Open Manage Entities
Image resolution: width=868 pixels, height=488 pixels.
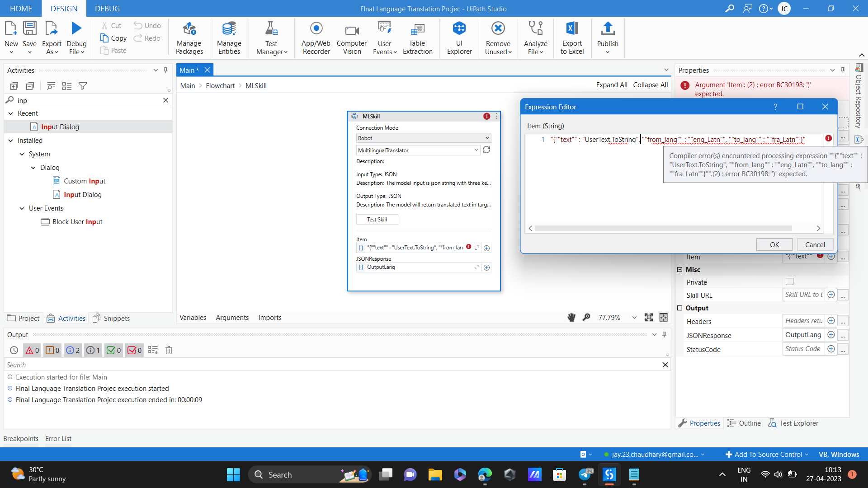point(229,38)
